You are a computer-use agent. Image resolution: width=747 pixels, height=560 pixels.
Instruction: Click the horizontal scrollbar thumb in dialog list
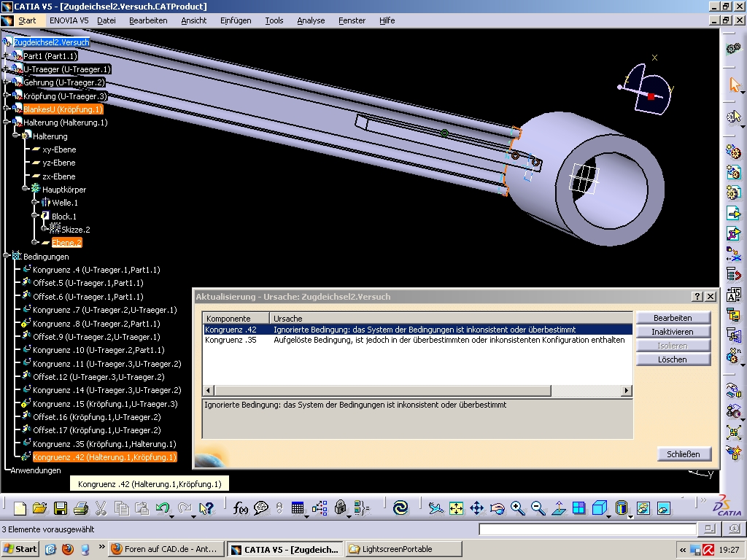pyautogui.click(x=382, y=391)
